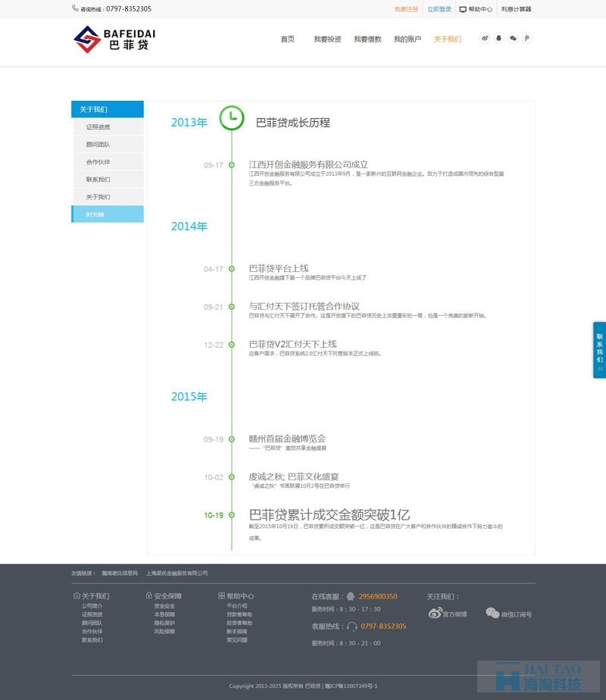Select the 时光轴 sidebar tab
This screenshot has width=606, height=700.
click(108, 214)
